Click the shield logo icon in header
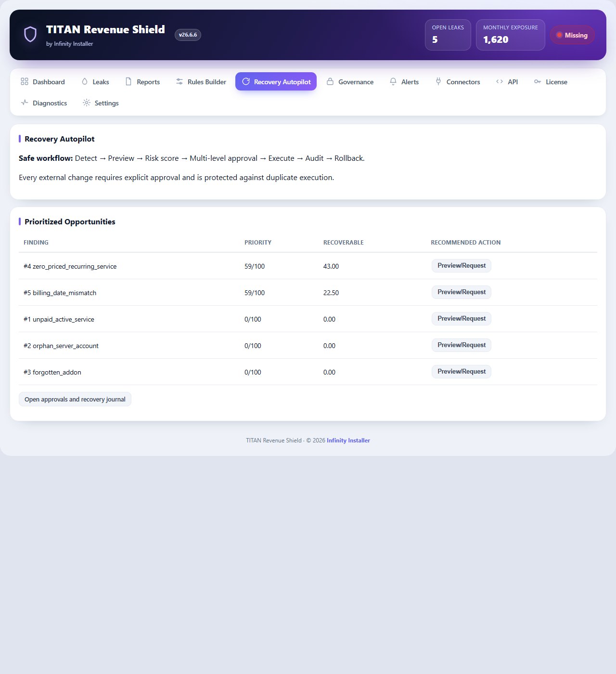This screenshot has width=616, height=674. point(30,35)
